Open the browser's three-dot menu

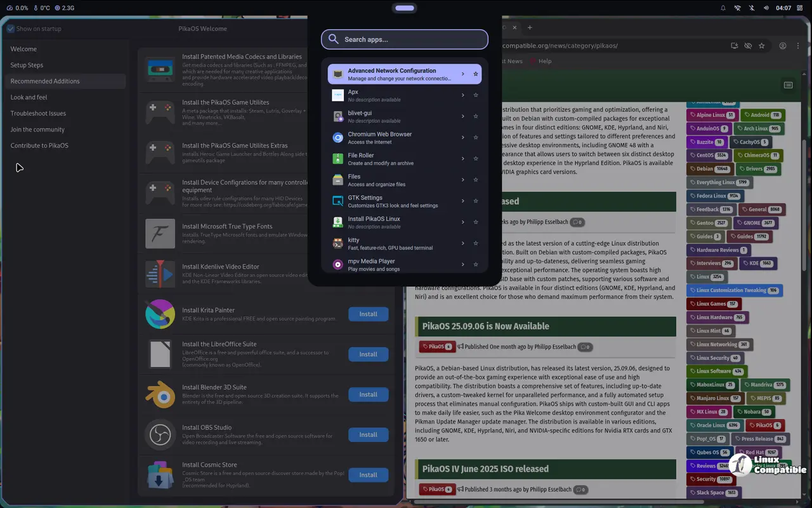pos(798,45)
